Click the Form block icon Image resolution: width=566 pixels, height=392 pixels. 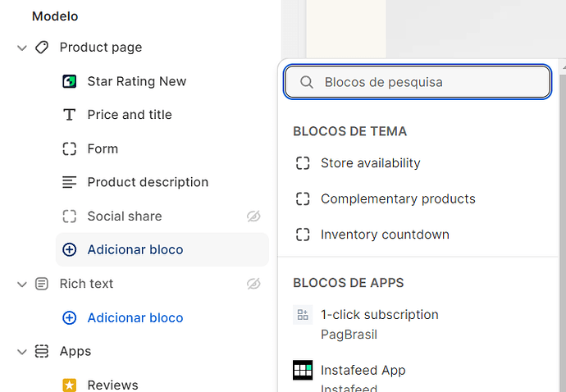pyautogui.click(x=70, y=148)
